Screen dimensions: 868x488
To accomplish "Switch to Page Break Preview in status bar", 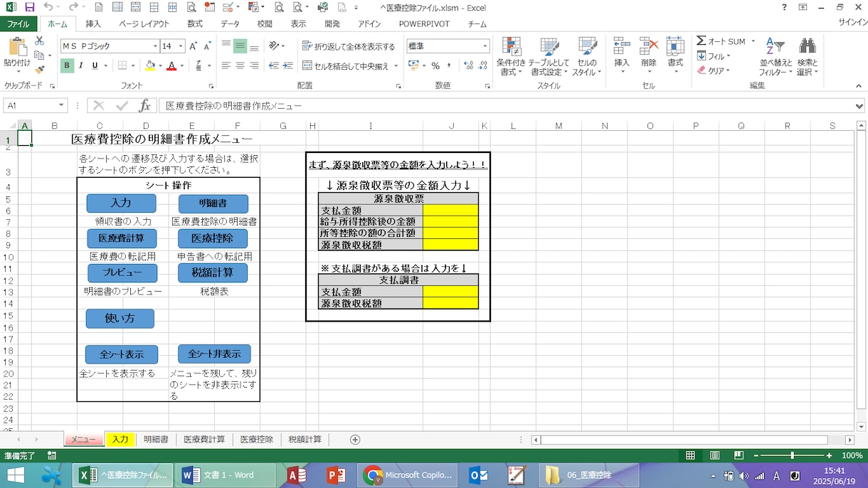I will tap(739, 455).
